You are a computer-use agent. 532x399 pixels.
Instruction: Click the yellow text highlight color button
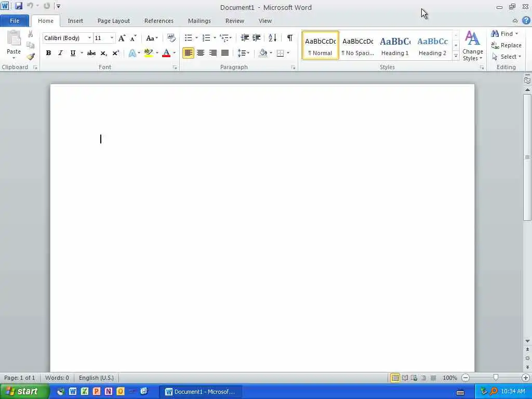pyautogui.click(x=148, y=53)
